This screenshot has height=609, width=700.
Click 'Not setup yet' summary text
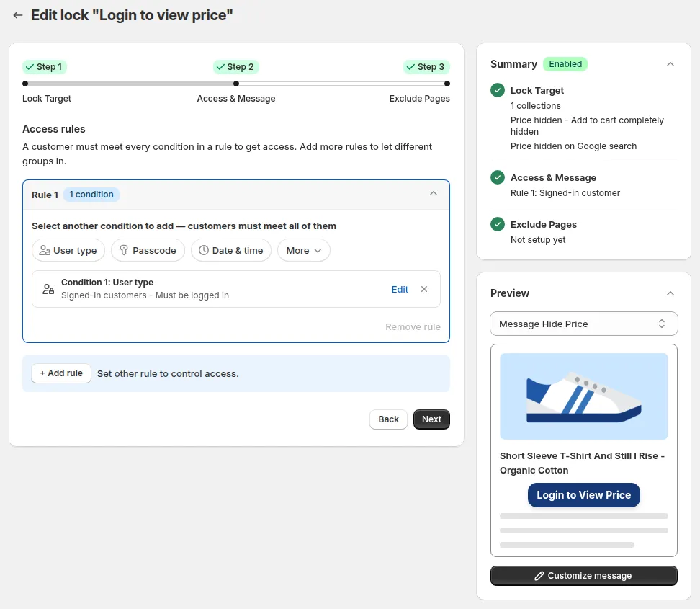538,239
